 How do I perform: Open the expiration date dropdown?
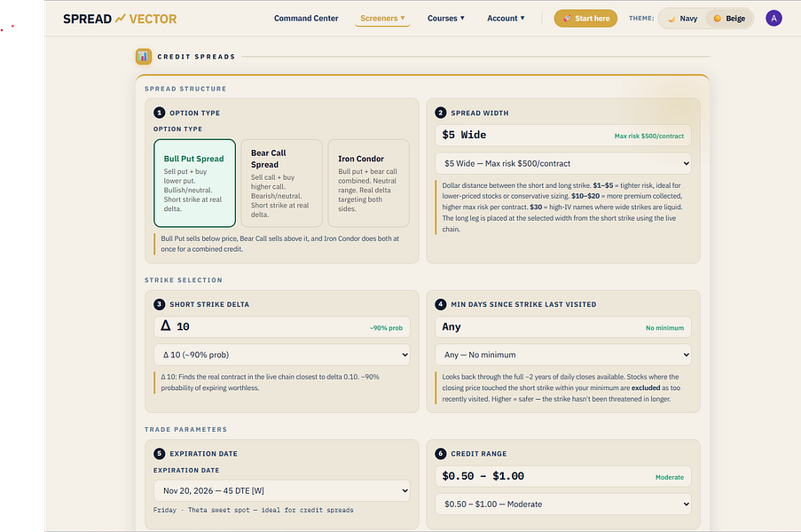tap(281, 490)
